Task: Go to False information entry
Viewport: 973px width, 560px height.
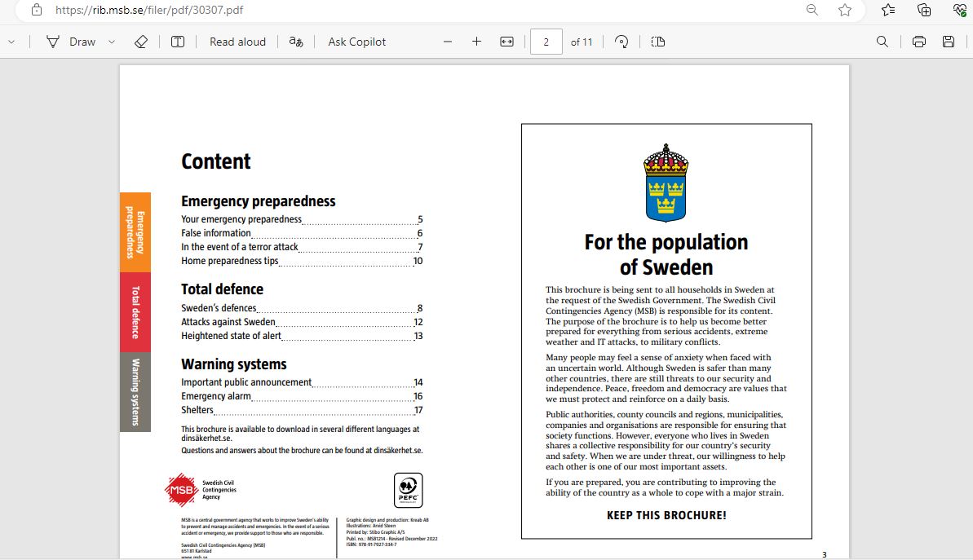Action: pos(303,233)
